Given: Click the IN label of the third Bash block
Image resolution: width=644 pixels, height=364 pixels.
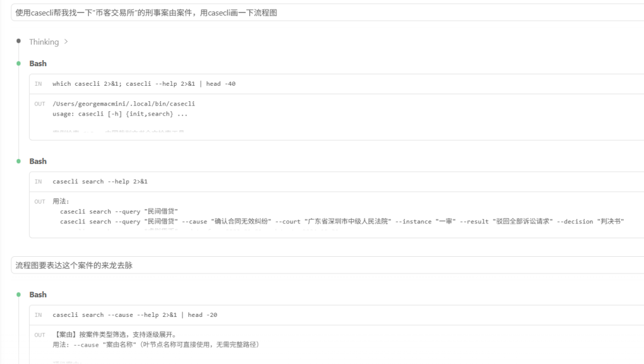Looking at the screenshot, I should [x=38, y=315].
